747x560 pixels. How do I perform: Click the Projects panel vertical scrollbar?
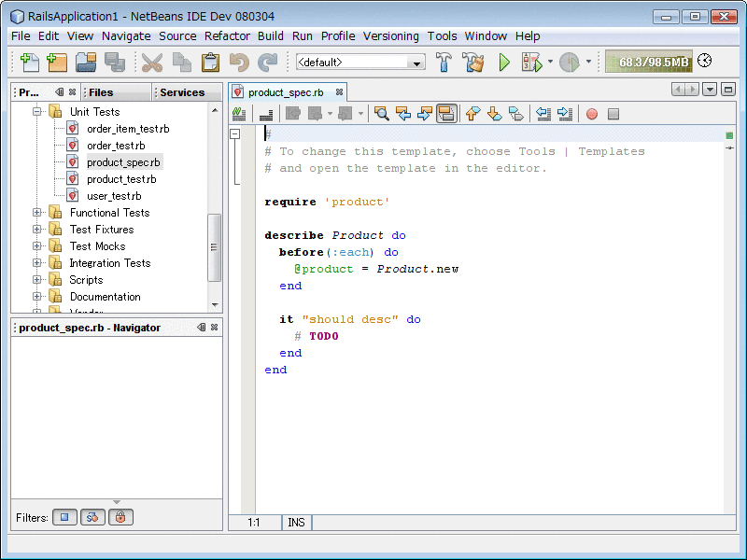pos(215,246)
